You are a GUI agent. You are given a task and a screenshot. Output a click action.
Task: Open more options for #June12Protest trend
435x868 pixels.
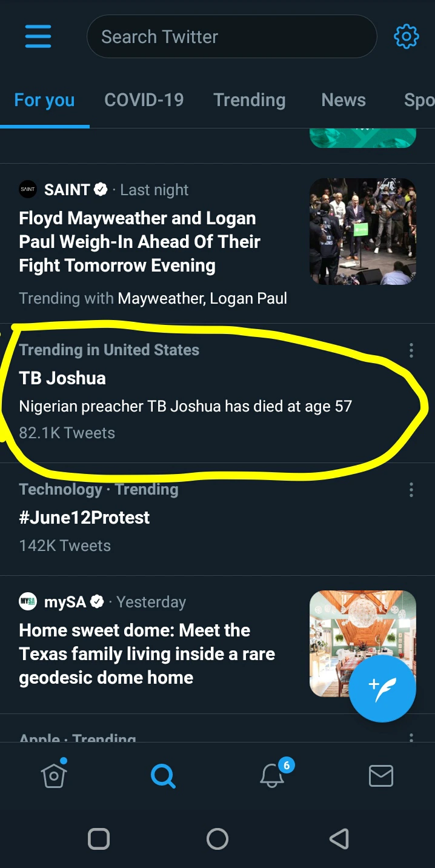(411, 490)
